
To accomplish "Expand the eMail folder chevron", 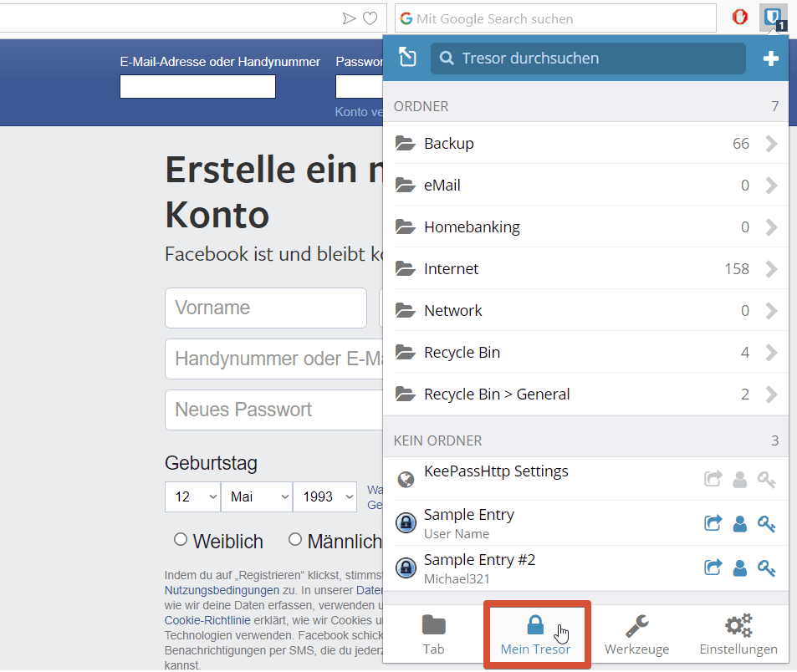I will click(x=771, y=186).
